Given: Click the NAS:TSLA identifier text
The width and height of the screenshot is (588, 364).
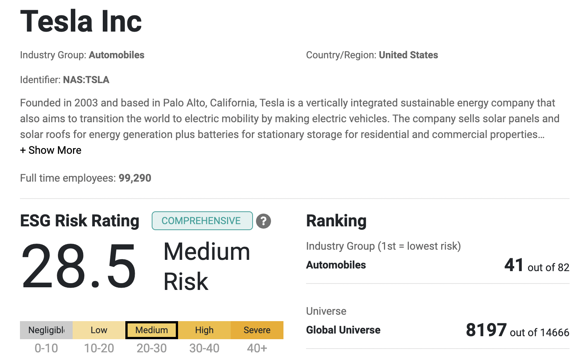Looking at the screenshot, I should [x=86, y=80].
